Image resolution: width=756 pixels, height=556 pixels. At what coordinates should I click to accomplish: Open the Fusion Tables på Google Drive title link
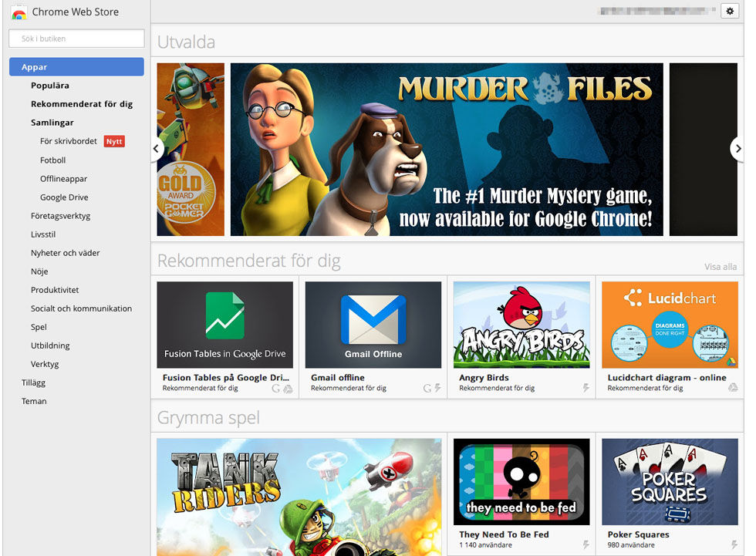(225, 378)
